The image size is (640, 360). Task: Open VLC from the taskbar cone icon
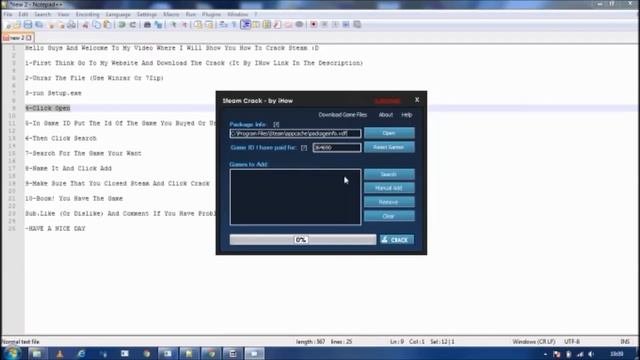[60, 354]
